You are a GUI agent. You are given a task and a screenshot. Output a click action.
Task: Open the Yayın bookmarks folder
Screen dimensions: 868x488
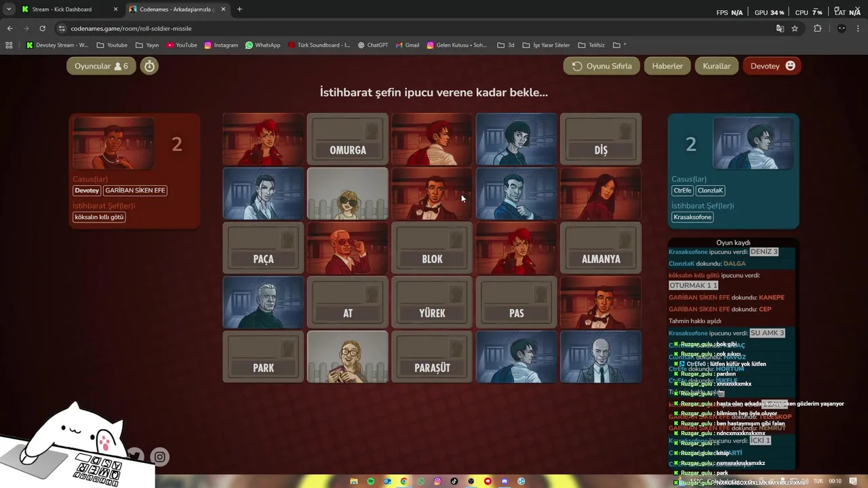(x=148, y=45)
